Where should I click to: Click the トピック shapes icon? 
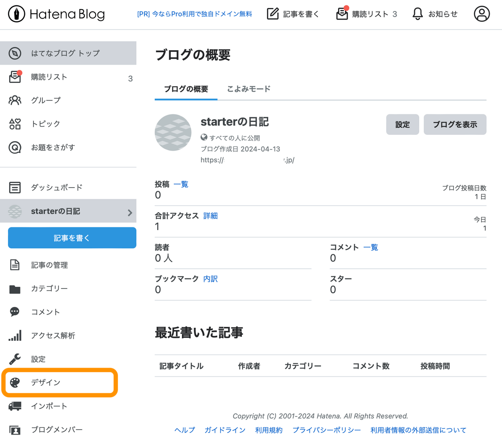pos(15,124)
